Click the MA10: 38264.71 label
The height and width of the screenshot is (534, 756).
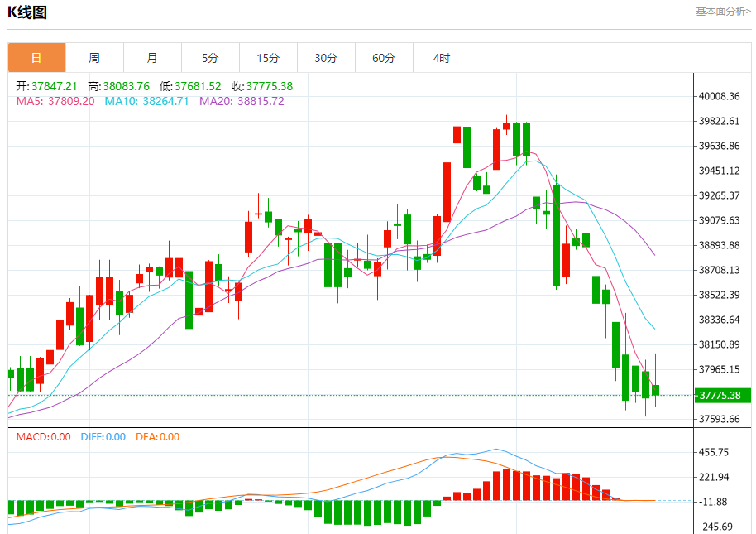pos(146,101)
